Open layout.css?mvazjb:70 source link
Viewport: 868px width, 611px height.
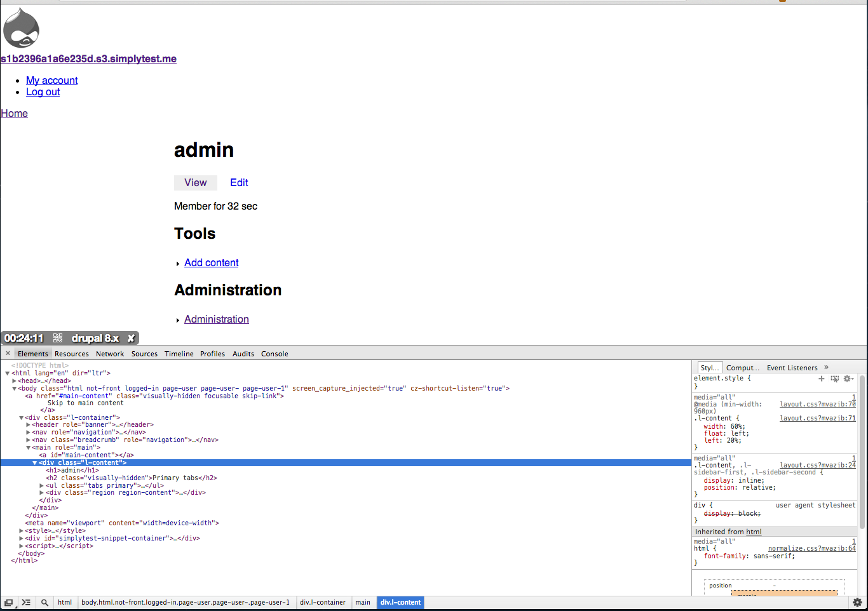click(818, 405)
